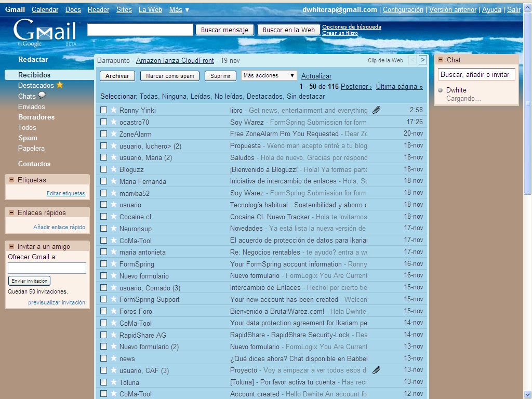Click Redactar to compose
Image resolution: width=532 pixels, height=399 pixels.
tap(33, 59)
